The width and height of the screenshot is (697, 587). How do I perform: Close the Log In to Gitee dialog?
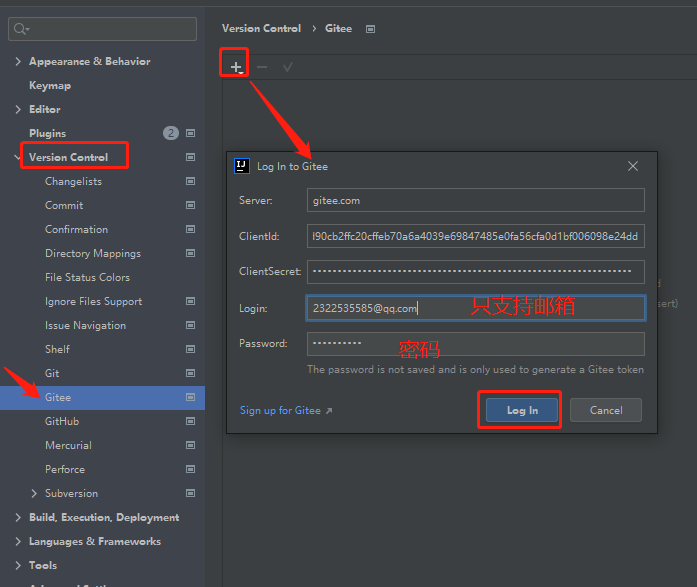pos(633,166)
